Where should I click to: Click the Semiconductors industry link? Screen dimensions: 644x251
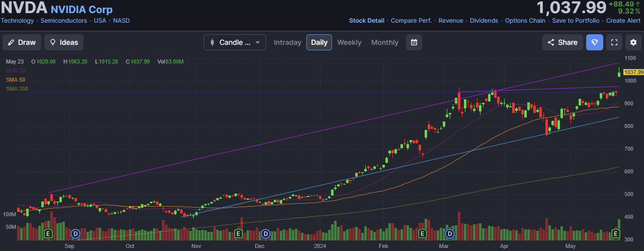click(64, 21)
